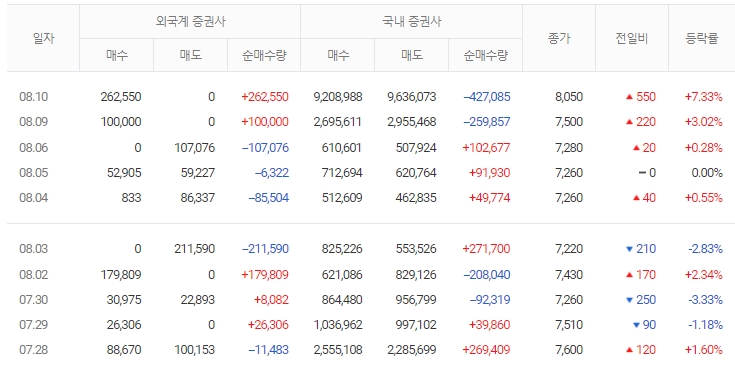735x367 pixels.
Task: Click foreign buy value 30,975
Action: pos(124,300)
